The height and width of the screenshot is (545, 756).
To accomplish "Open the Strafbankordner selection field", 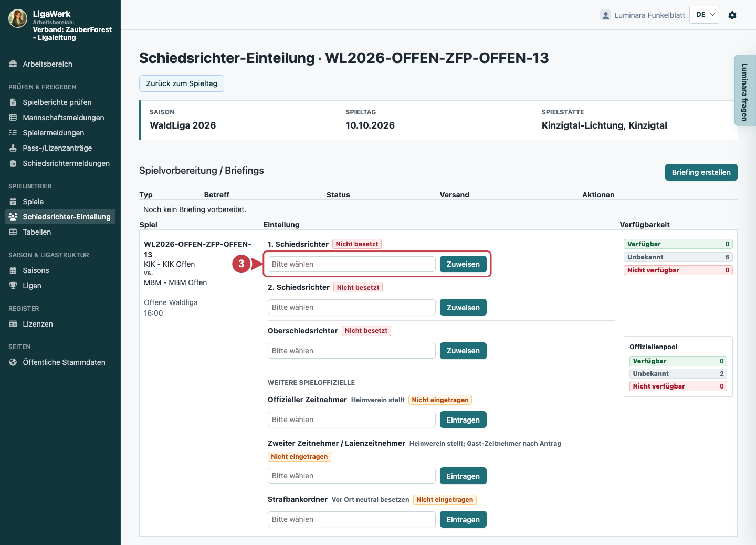I will 352,519.
